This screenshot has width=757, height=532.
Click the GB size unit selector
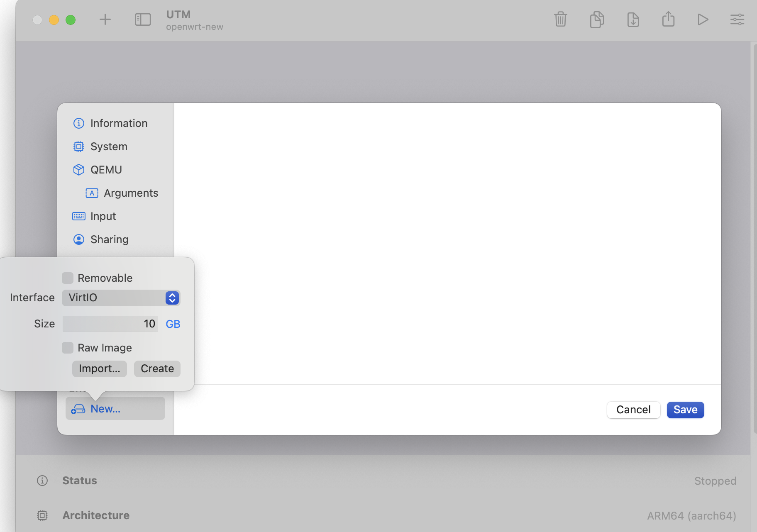click(x=173, y=324)
